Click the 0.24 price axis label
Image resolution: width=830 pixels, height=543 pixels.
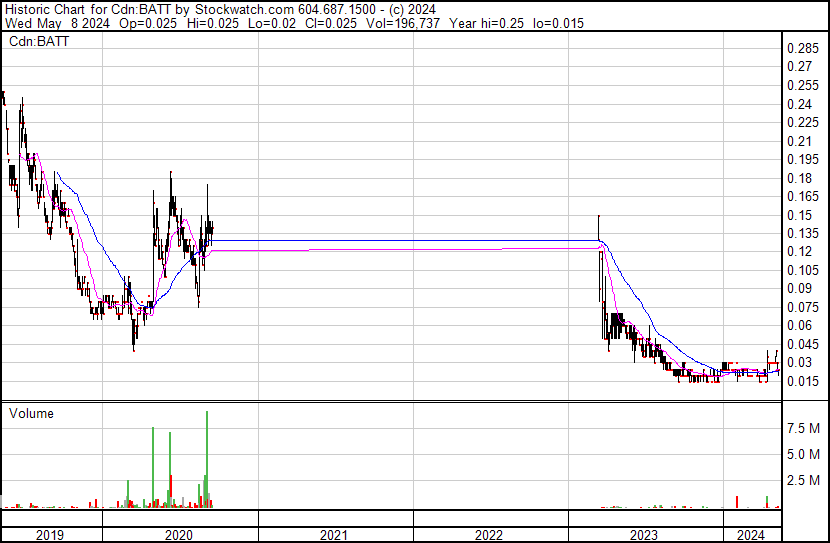(x=800, y=104)
